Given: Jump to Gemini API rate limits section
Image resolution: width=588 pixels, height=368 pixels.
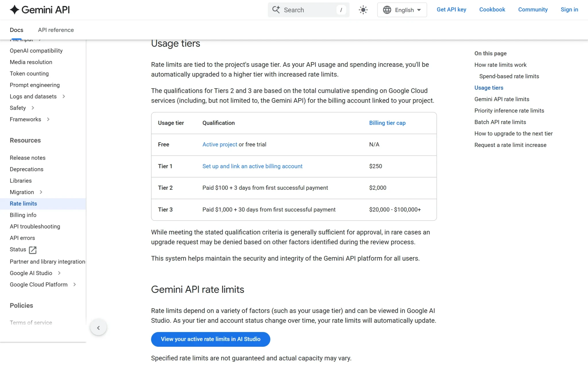Looking at the screenshot, I should [502, 99].
